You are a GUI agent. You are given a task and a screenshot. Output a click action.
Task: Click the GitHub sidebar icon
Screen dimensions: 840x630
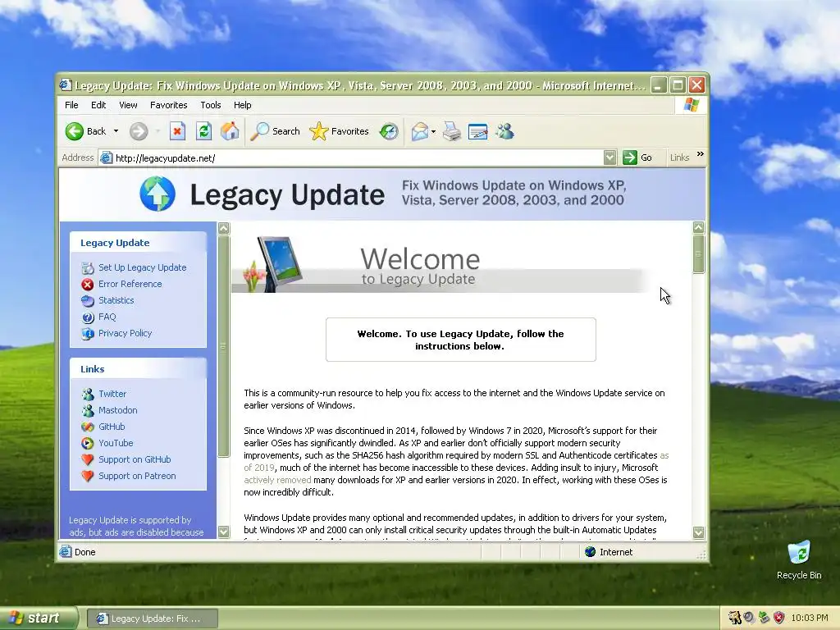pos(88,427)
